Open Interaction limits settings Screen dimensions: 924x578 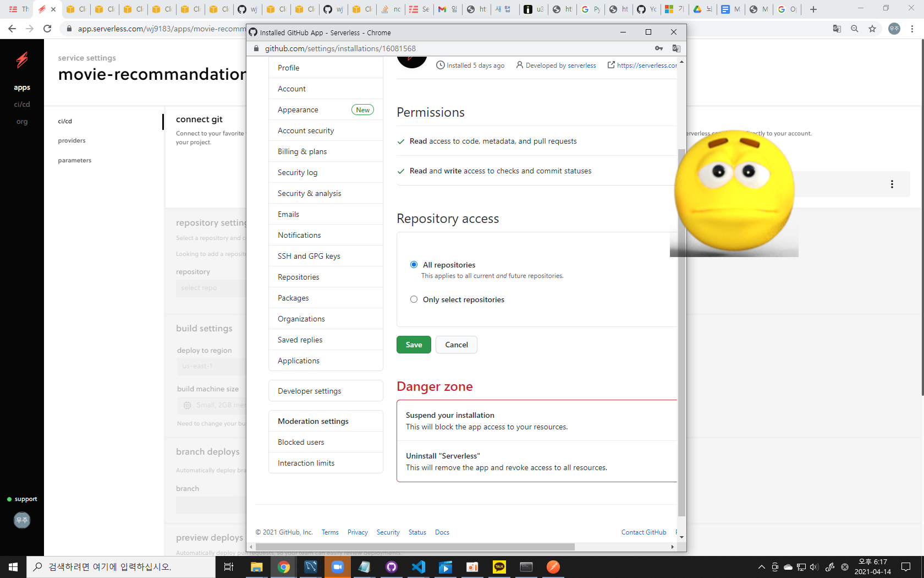point(326,463)
